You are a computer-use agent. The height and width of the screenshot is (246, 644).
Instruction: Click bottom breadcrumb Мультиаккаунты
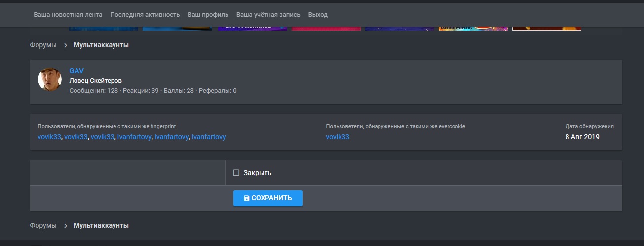click(x=101, y=225)
